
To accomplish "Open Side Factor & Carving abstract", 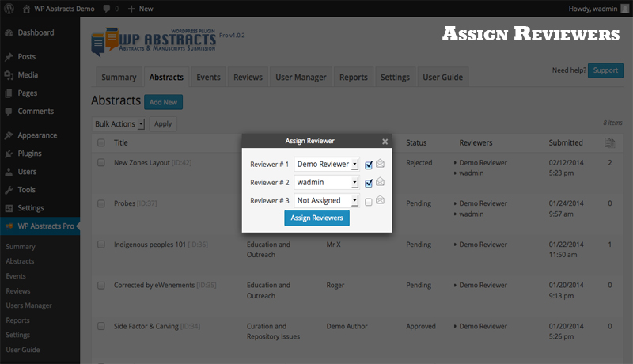I will (x=146, y=326).
